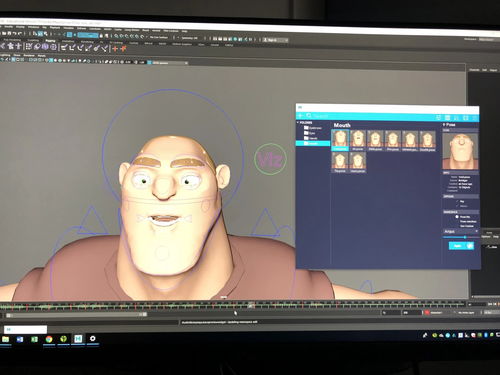Open the Playback menu in Maya
Viewport: 500px width, 375px height.
click(55, 27)
